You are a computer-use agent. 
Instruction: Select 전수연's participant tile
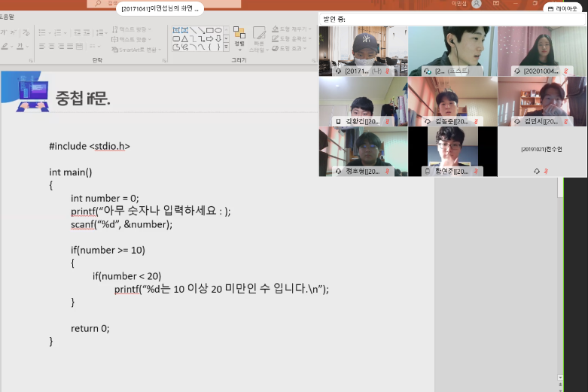(542, 152)
